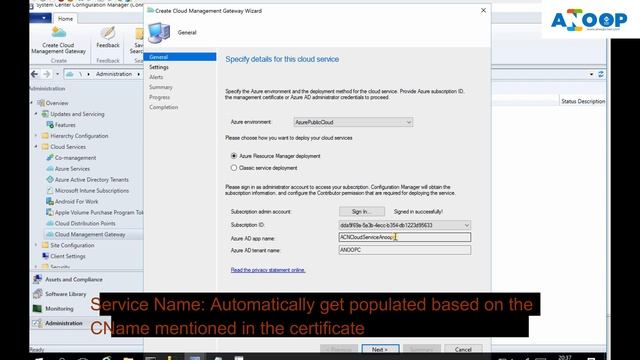This screenshot has width=640, height=360.
Task: Select Azure Resource Manager deployment option
Action: [x=234, y=156]
